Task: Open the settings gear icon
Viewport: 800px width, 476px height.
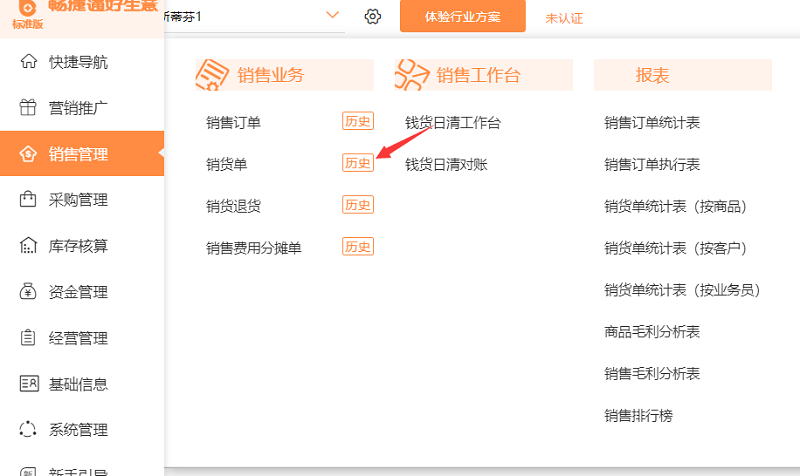Action: point(372,16)
